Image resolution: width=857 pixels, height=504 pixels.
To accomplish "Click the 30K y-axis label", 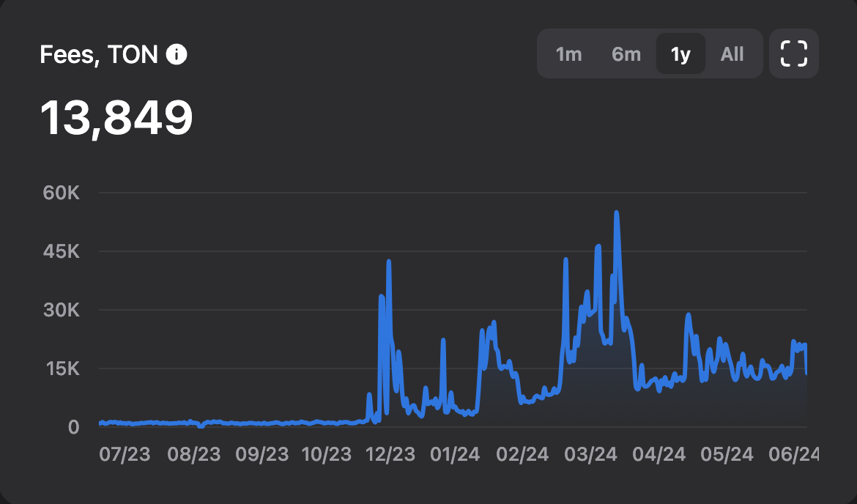I will [62, 310].
